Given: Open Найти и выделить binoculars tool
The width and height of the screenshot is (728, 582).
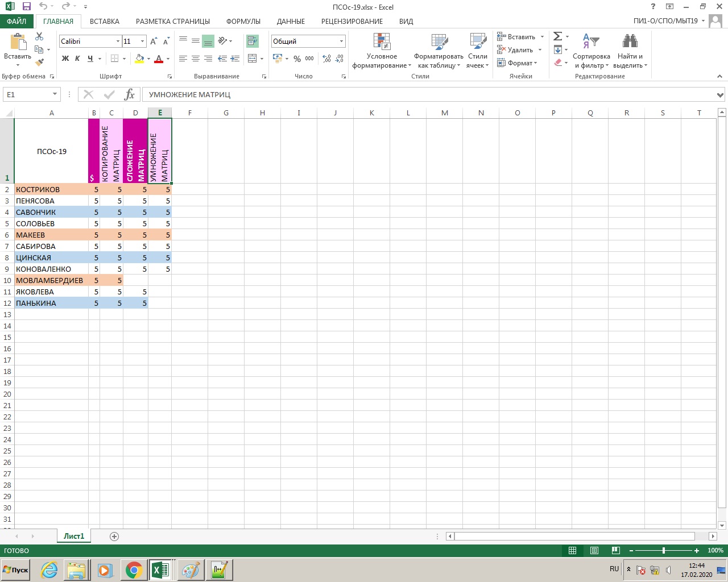Looking at the screenshot, I should click(x=630, y=41).
